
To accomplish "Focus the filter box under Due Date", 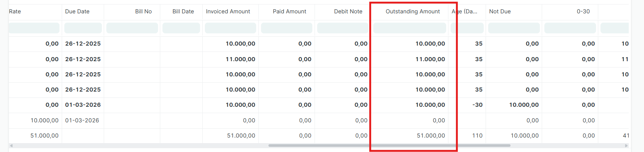I will [83, 28].
